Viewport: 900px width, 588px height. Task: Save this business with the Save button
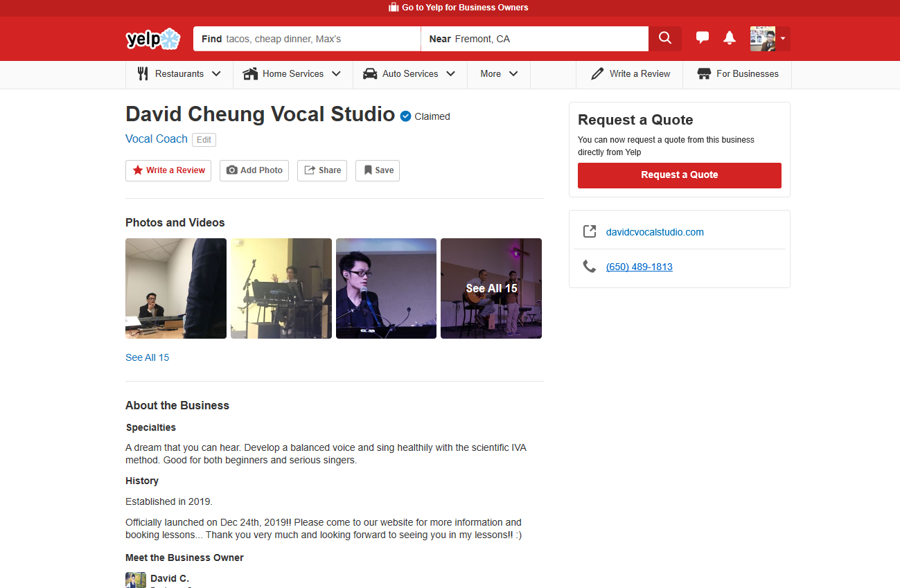pos(378,170)
